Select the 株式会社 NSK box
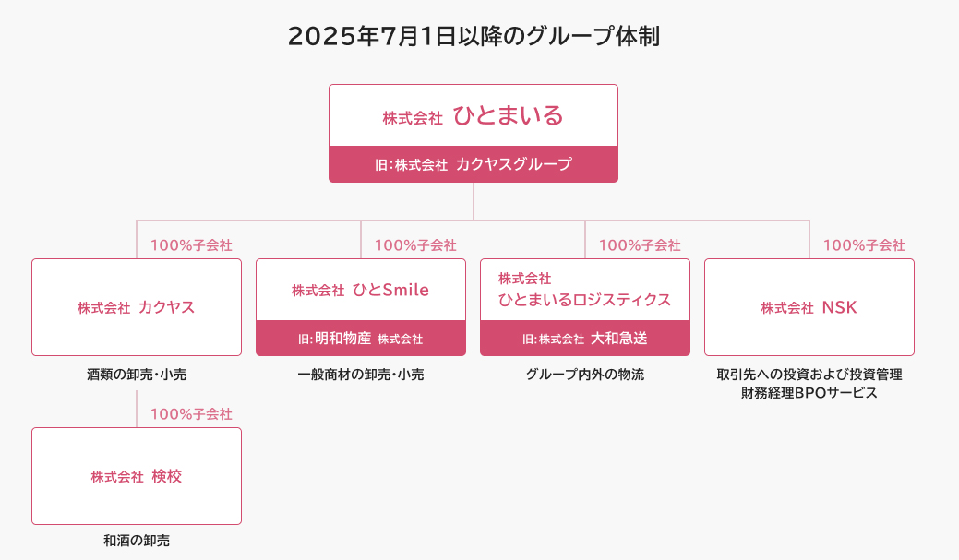The width and height of the screenshot is (959, 560). (x=809, y=307)
